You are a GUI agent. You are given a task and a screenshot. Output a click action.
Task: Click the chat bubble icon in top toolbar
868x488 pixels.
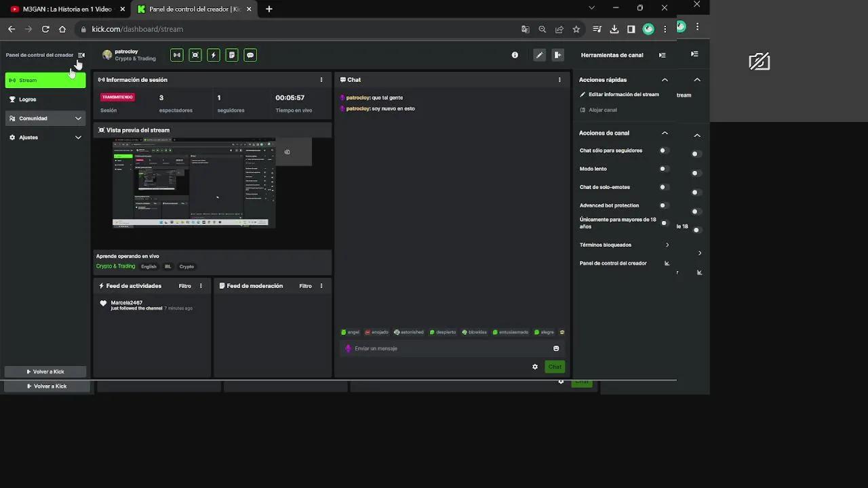pyautogui.click(x=250, y=55)
